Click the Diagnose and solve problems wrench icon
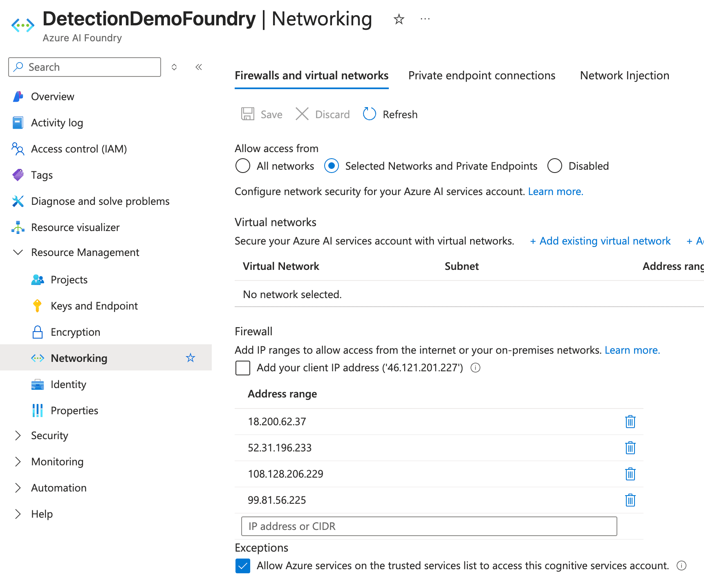 (x=18, y=201)
